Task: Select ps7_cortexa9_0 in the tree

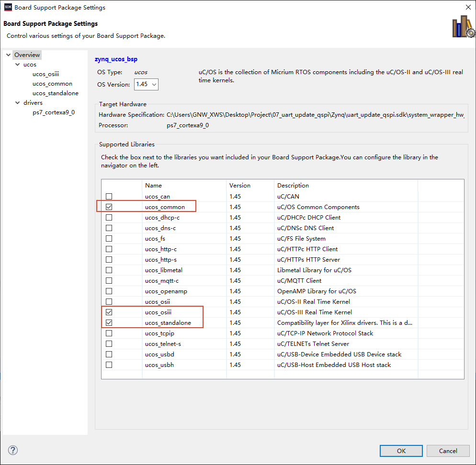Action: coord(54,112)
